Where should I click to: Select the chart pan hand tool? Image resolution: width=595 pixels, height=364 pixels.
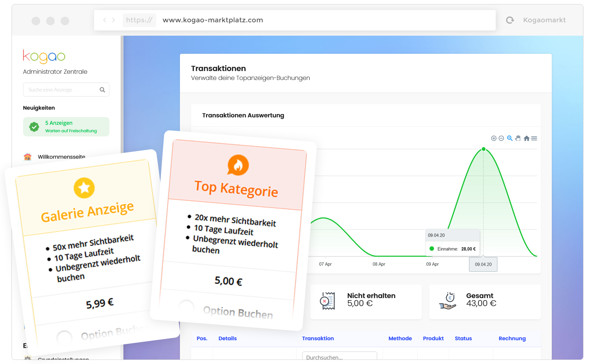coord(518,138)
